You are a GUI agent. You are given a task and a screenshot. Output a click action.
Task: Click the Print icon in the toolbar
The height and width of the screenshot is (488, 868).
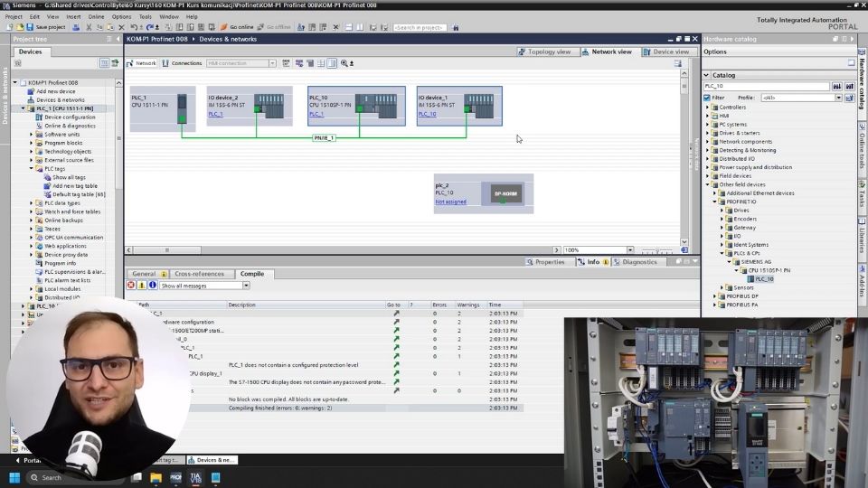point(76,27)
